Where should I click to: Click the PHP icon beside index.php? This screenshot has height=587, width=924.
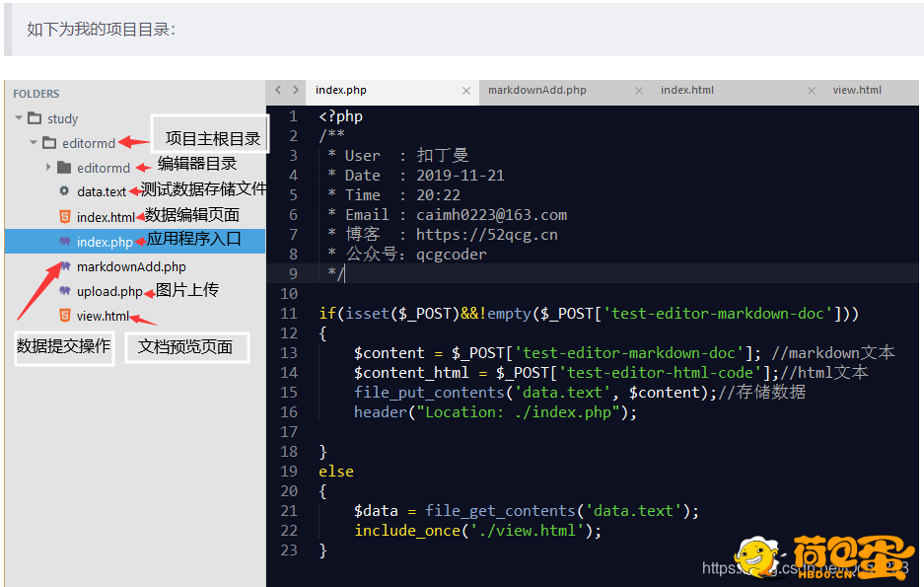65,241
